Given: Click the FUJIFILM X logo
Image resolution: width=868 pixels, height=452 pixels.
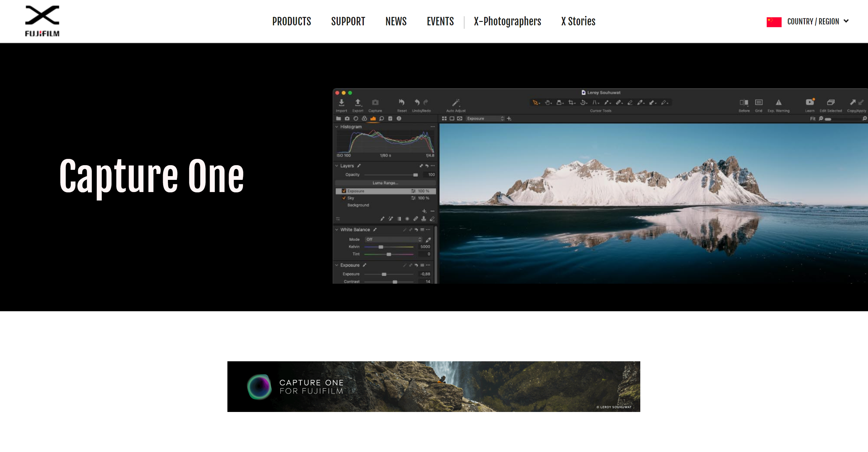Looking at the screenshot, I should 42,21.
